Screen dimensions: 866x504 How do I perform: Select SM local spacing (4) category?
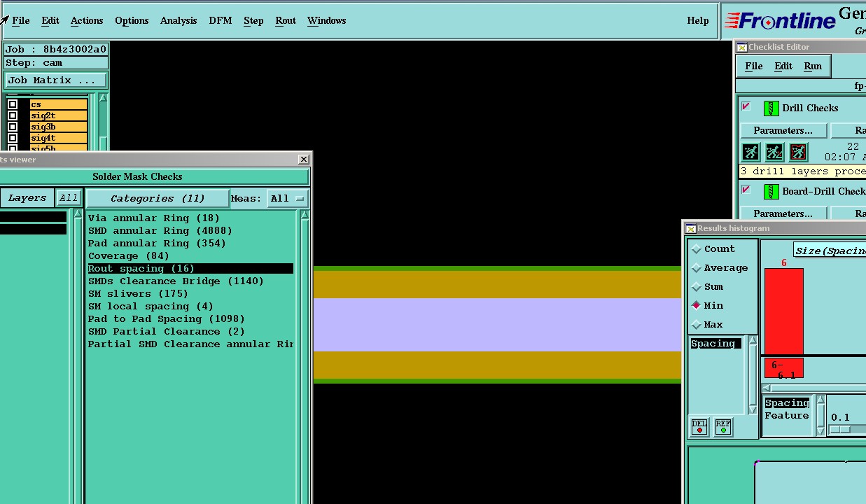151,307
